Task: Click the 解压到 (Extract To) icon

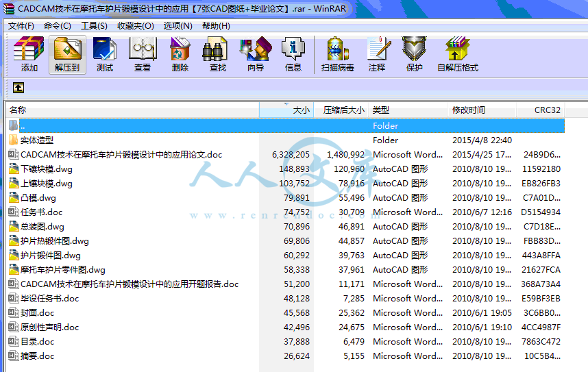Action: point(67,49)
